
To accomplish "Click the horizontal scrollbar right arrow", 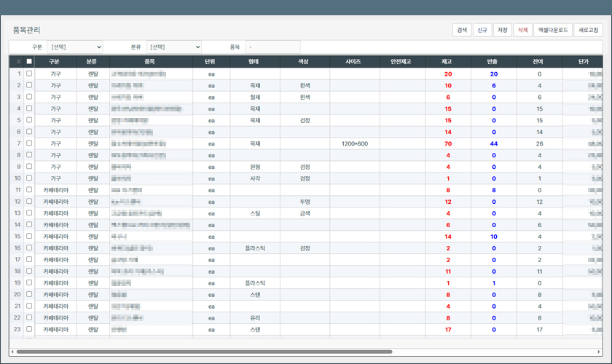I will pyautogui.click(x=600, y=352).
